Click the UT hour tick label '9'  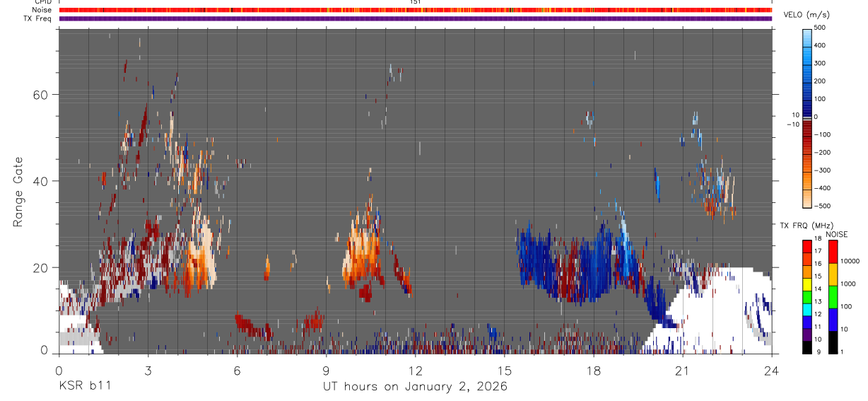[x=326, y=370]
